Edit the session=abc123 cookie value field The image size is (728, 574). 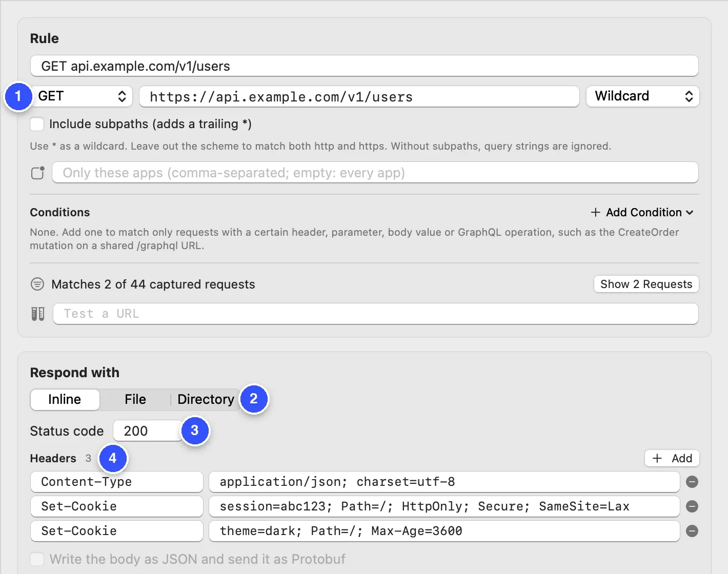(x=444, y=506)
